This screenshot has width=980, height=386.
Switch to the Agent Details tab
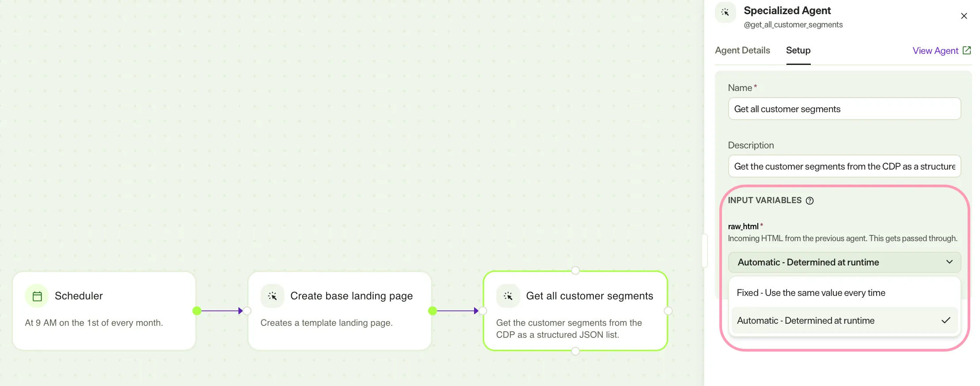point(742,50)
